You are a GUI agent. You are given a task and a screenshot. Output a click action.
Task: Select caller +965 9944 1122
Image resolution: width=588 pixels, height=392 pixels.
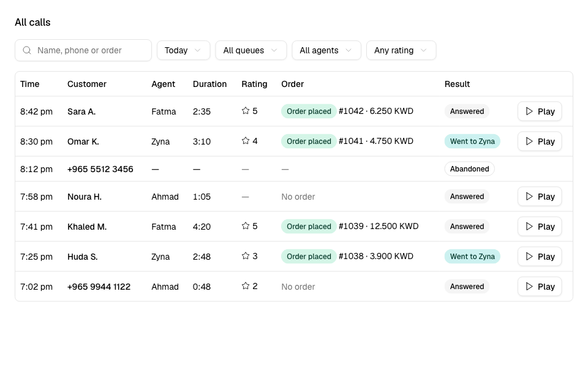[99, 287]
